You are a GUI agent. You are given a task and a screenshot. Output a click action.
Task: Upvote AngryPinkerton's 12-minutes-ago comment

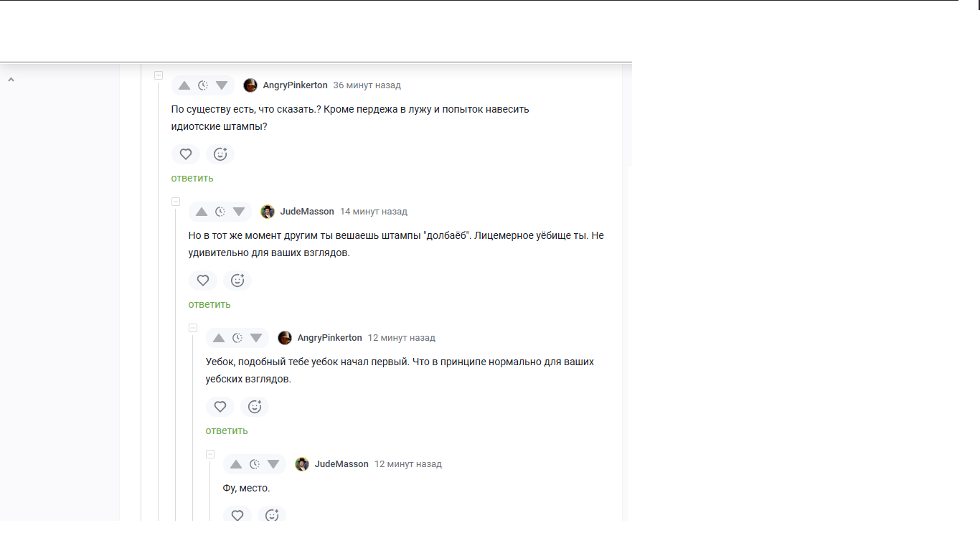click(219, 338)
